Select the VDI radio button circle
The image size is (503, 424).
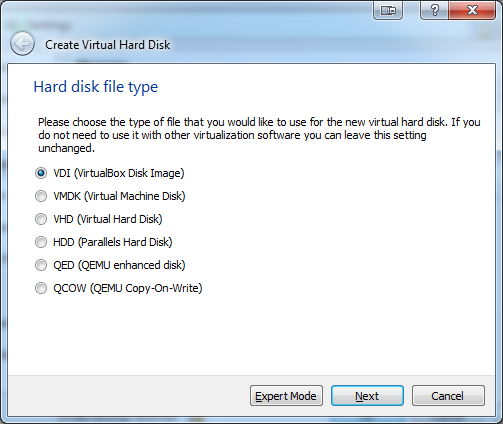(x=41, y=173)
